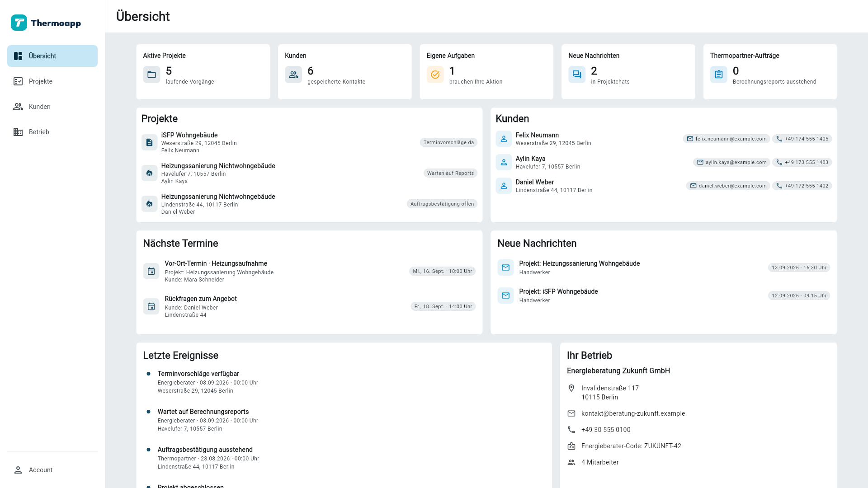This screenshot has width=868, height=488.
Task: Open the Projekte panel heading
Action: pos(159,119)
